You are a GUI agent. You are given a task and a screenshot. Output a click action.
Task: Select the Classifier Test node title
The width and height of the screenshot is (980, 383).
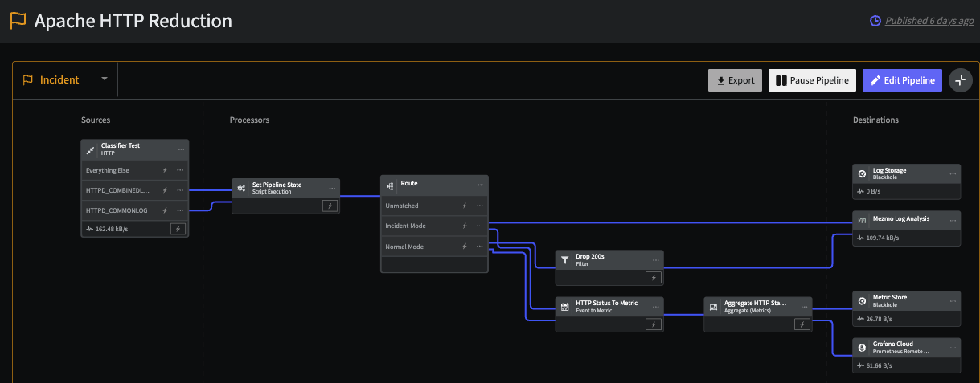[121, 146]
